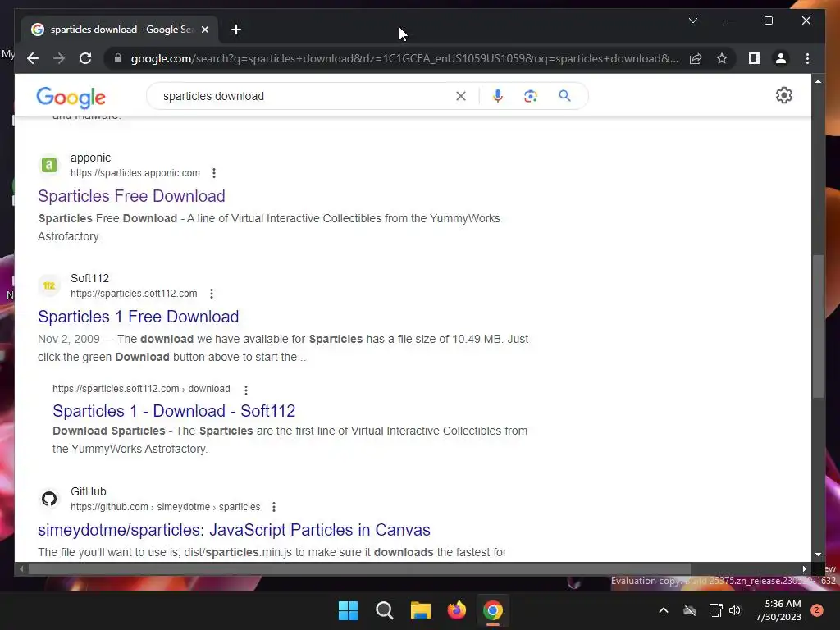Open Windows taskbar search
Viewport: 840px width, 630px height.
click(x=385, y=610)
